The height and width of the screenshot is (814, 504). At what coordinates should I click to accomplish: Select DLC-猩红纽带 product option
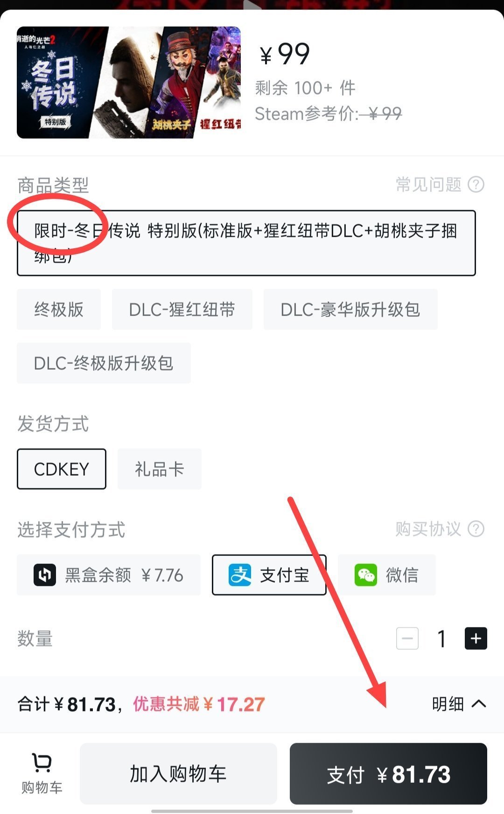click(182, 309)
